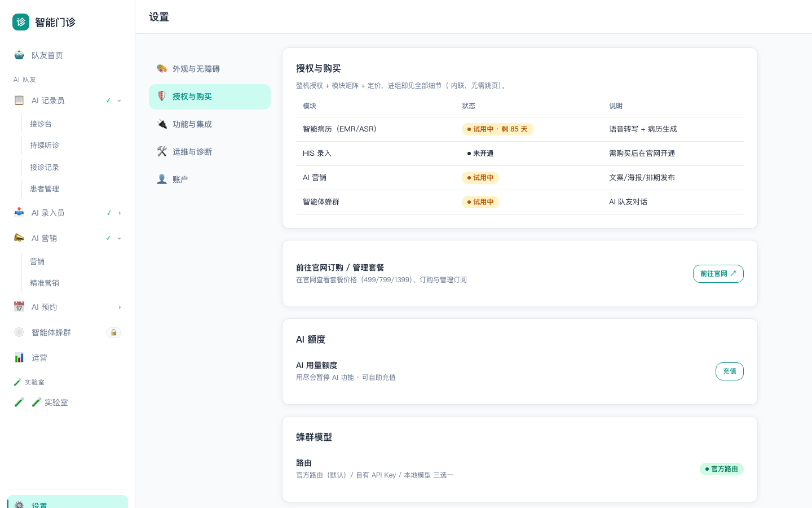Click the AI 营销 megaphone icon
This screenshot has width=812, height=508.
pyautogui.click(x=19, y=238)
